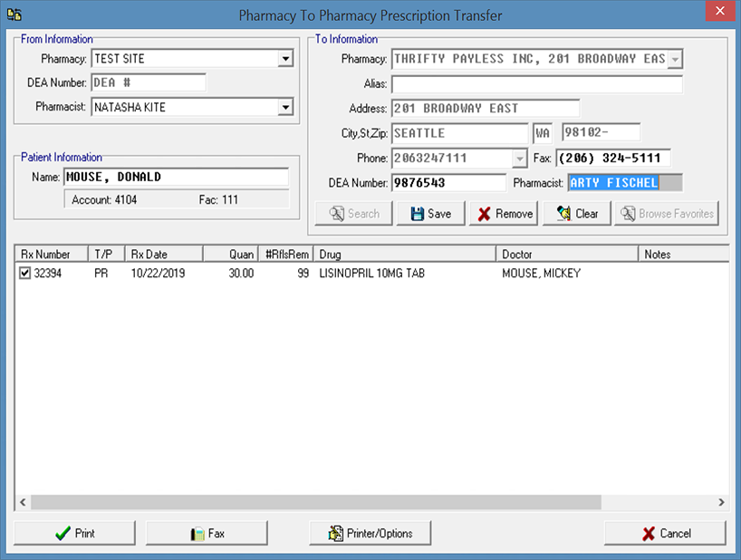Sort by the Rx Date column header
This screenshot has height=560, width=741.
163,255
